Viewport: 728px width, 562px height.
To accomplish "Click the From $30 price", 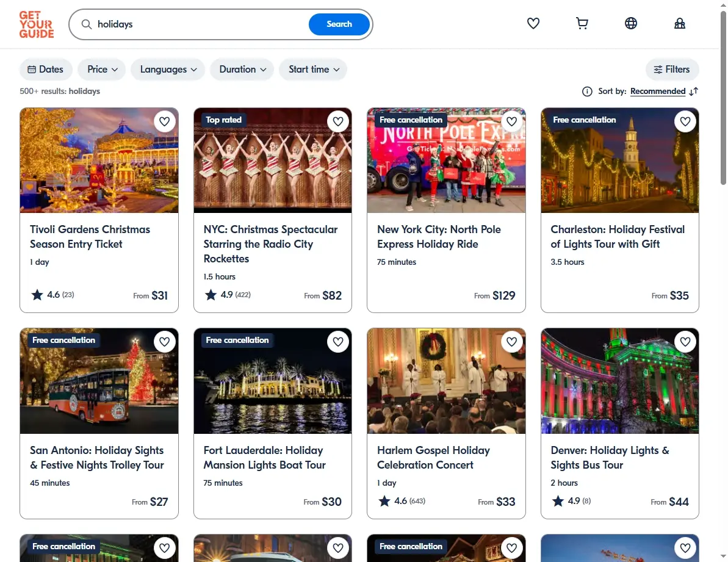I will click(322, 502).
